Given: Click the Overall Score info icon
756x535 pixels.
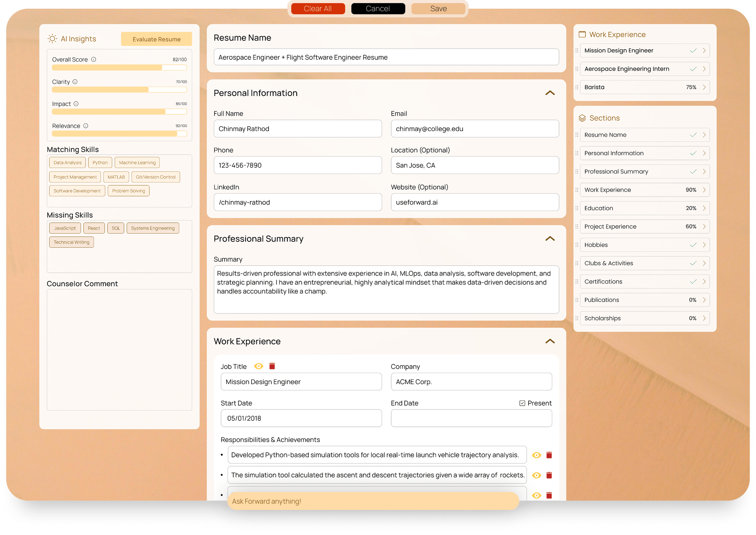Looking at the screenshot, I should coord(94,60).
